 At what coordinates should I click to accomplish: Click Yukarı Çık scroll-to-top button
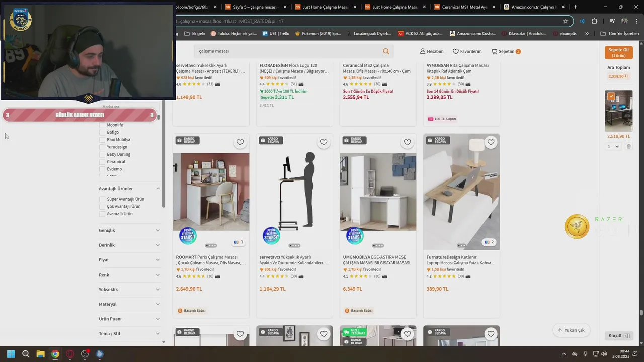point(571,330)
